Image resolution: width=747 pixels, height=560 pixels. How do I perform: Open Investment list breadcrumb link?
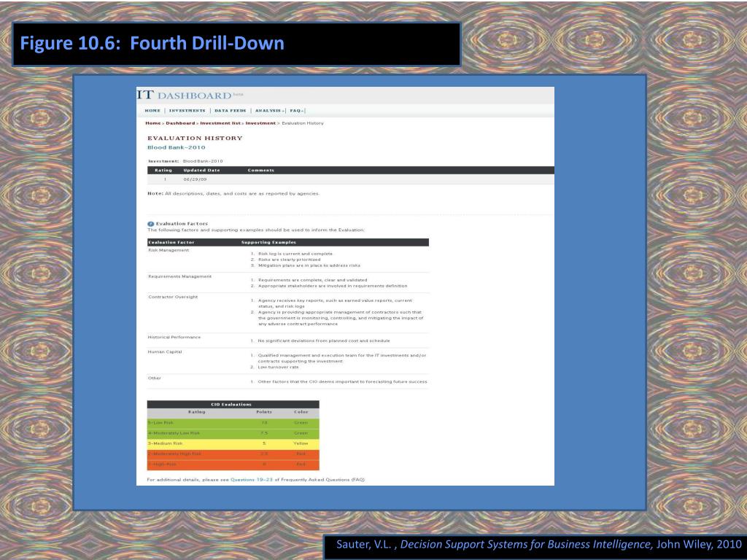220,123
